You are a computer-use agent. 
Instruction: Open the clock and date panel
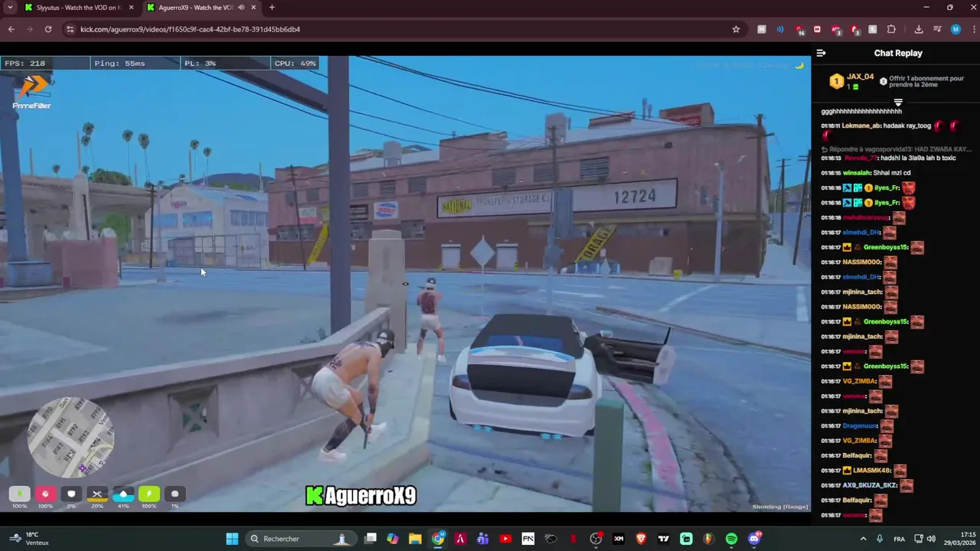click(961, 539)
